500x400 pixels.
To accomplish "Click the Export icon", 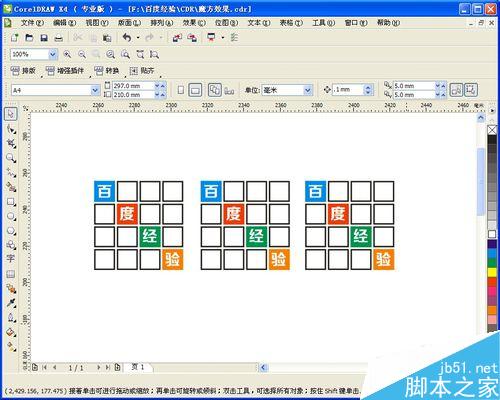I will [x=192, y=38].
